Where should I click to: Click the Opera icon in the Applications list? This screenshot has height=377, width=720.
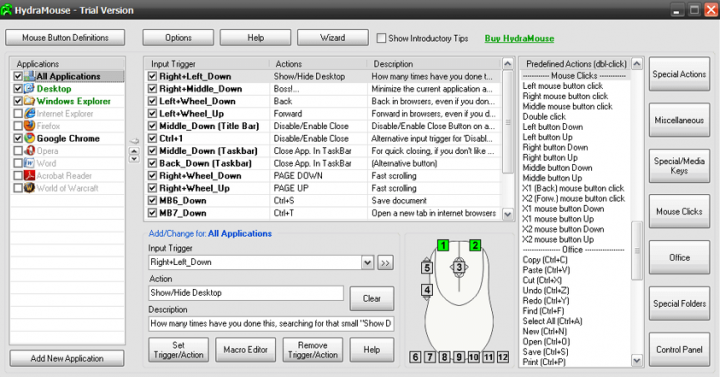29,150
